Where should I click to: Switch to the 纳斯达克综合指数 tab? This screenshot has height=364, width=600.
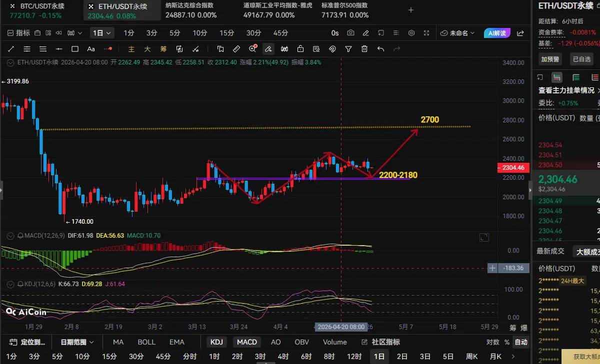point(191,10)
